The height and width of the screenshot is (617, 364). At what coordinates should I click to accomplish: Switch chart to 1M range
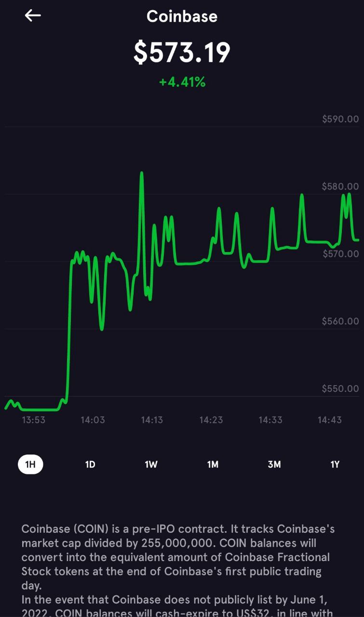pos(213,465)
